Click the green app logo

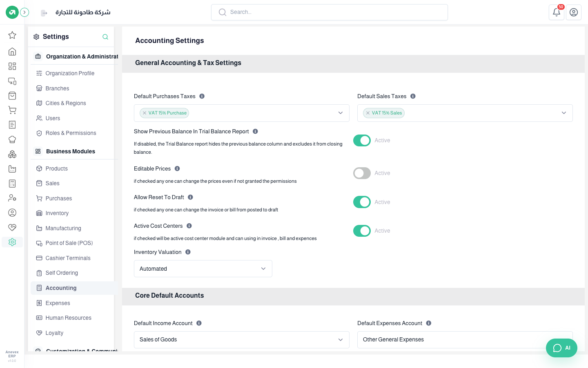(x=12, y=12)
